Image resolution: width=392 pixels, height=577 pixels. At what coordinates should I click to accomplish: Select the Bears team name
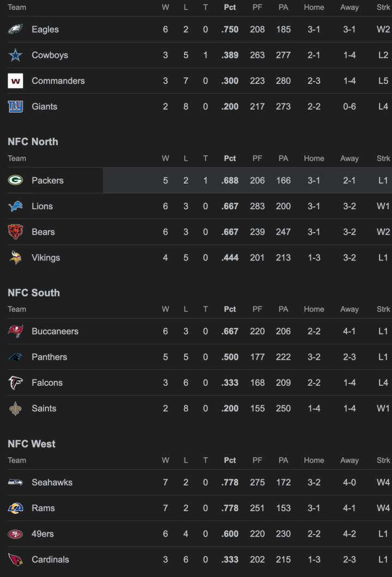pos(43,232)
